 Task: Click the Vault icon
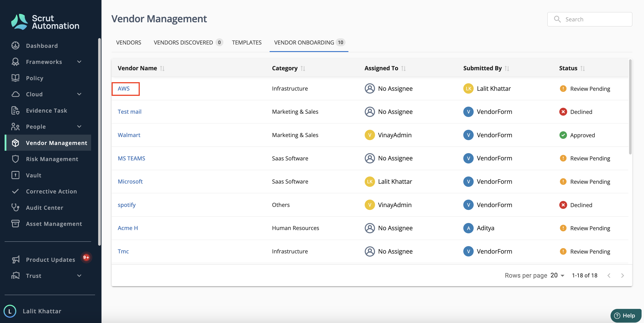pos(15,175)
